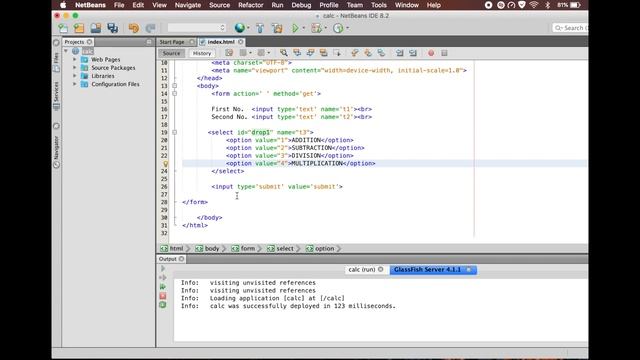Click the lightbulb hint icon at line 23

coord(165,164)
